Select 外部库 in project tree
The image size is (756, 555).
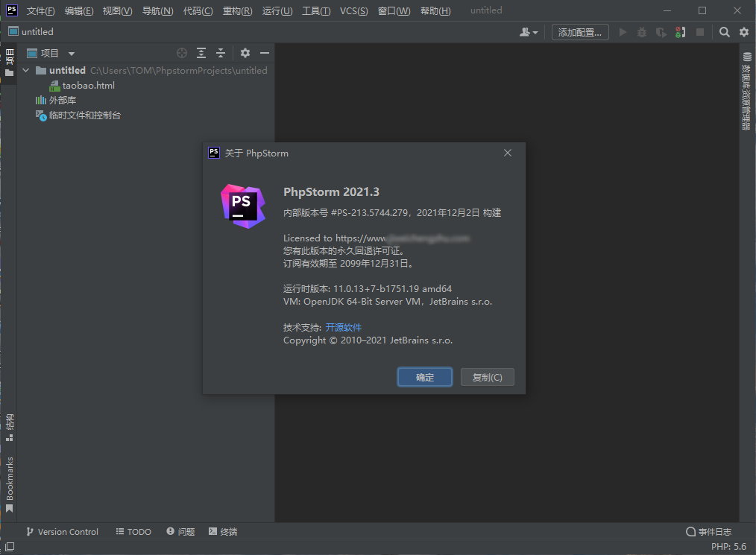55,101
